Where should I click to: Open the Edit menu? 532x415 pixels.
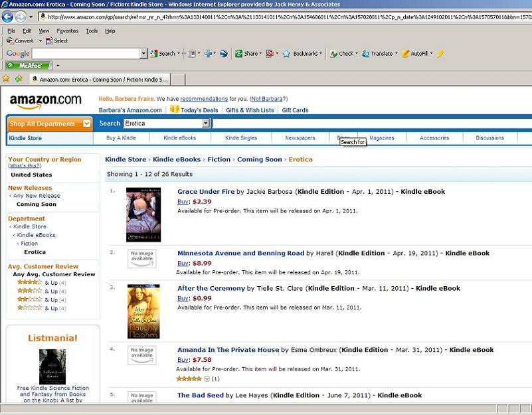[27, 31]
